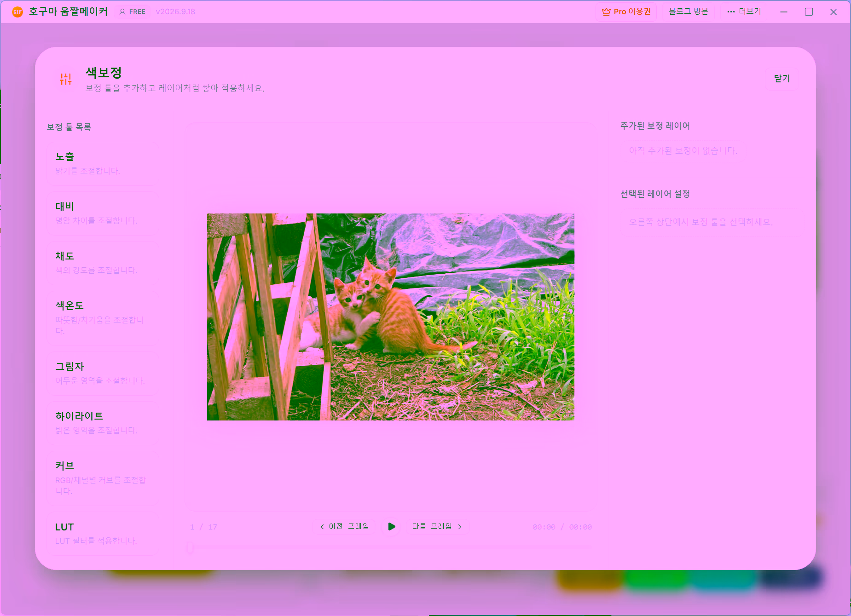
Task: Open the 더보기 ellipsis menu
Action: point(744,12)
